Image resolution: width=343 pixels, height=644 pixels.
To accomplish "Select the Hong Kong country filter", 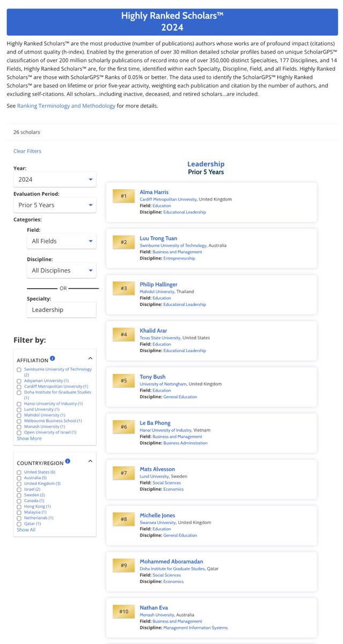I will coord(19,507).
